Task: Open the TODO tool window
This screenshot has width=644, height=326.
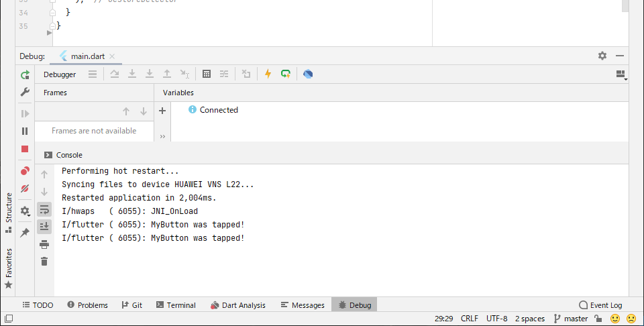Action: [x=38, y=305]
